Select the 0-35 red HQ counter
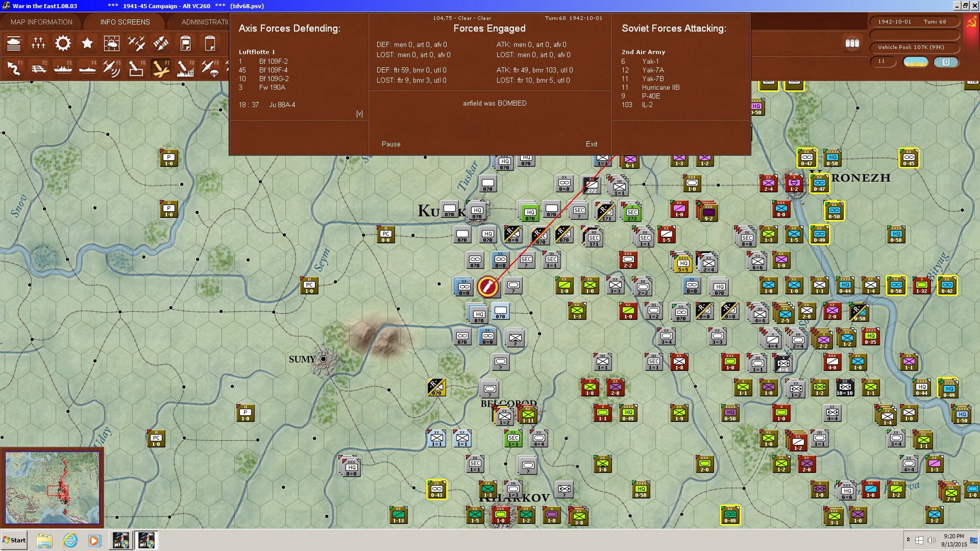Screen dimensions: 980x551 pyautogui.click(x=870, y=337)
